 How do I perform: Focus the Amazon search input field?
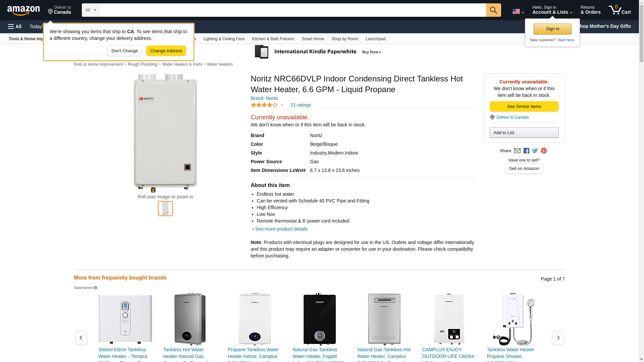[x=292, y=10]
